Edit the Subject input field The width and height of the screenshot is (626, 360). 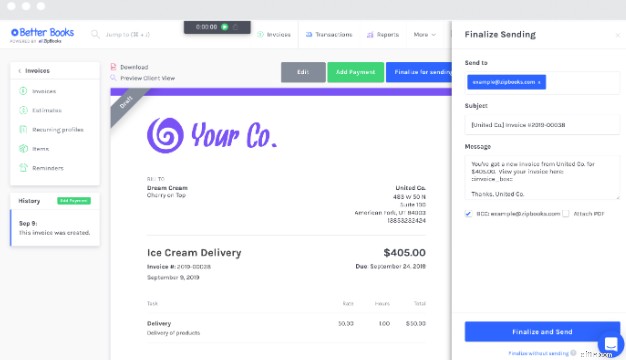tap(542, 125)
